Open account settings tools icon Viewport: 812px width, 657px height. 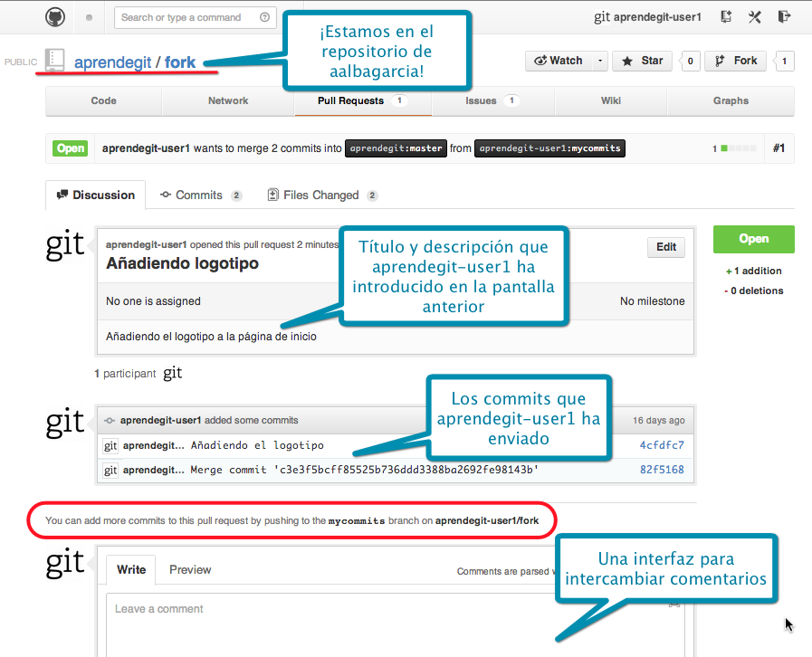click(755, 16)
